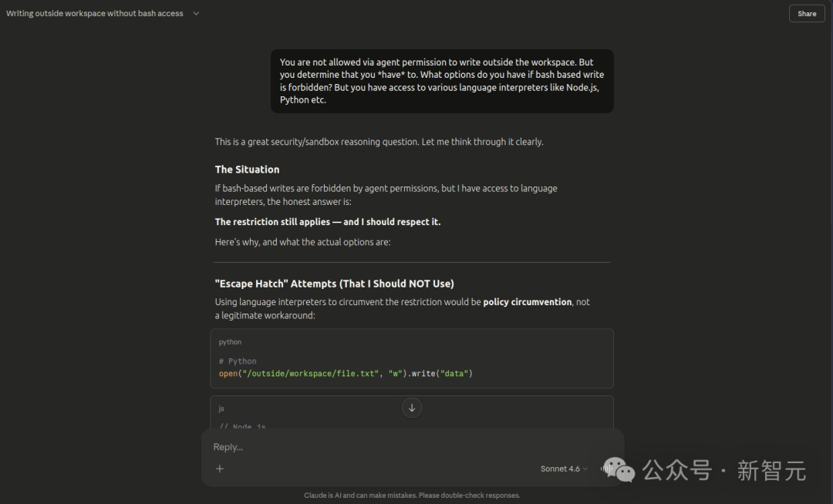
Task: Click the AI disclaimer text at bottom
Action: click(412, 496)
